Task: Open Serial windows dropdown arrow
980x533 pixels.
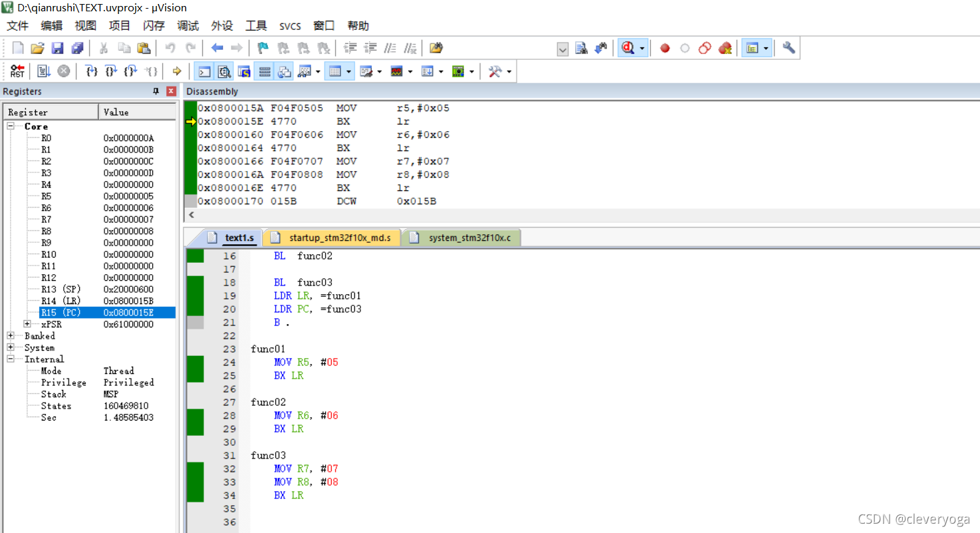Action: tap(379, 71)
